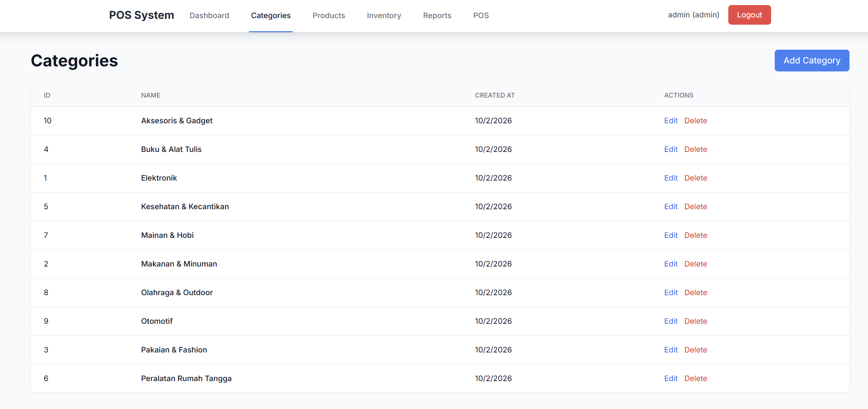868x409 pixels.
Task: Edit the Aksesoris & Gadget category
Action: pos(671,121)
